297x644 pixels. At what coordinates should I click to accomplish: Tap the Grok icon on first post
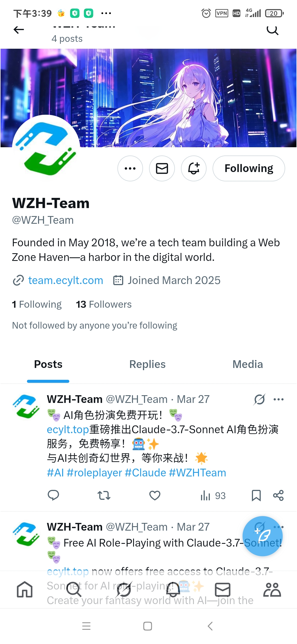coord(259,399)
